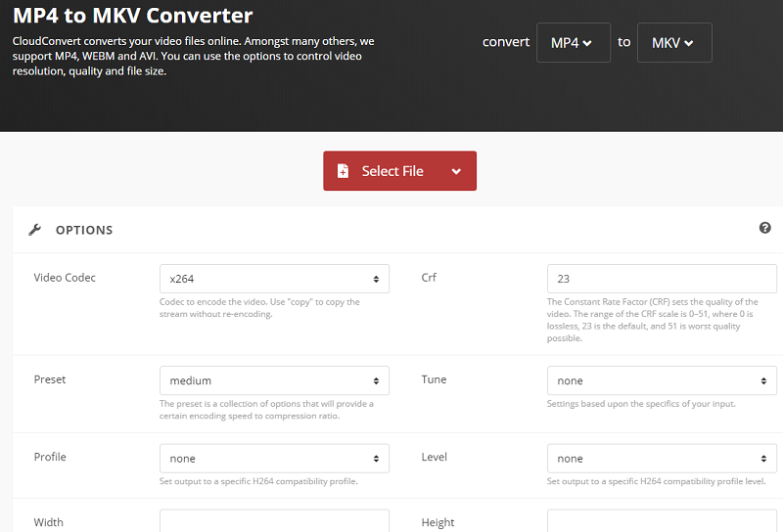Click into the Width input field

coord(274,520)
